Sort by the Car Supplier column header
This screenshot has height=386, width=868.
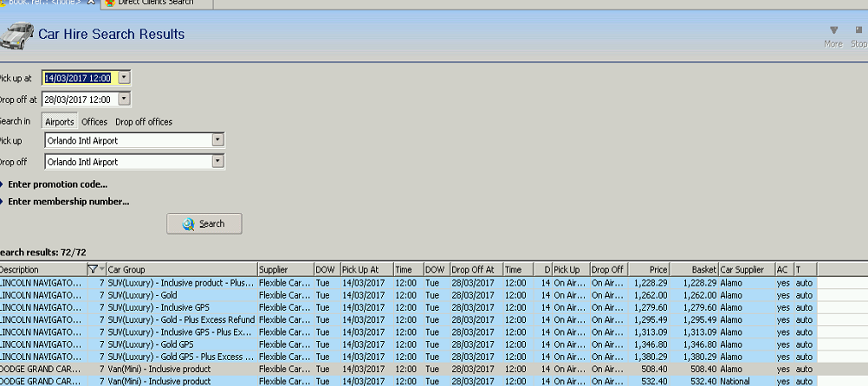pos(747,269)
